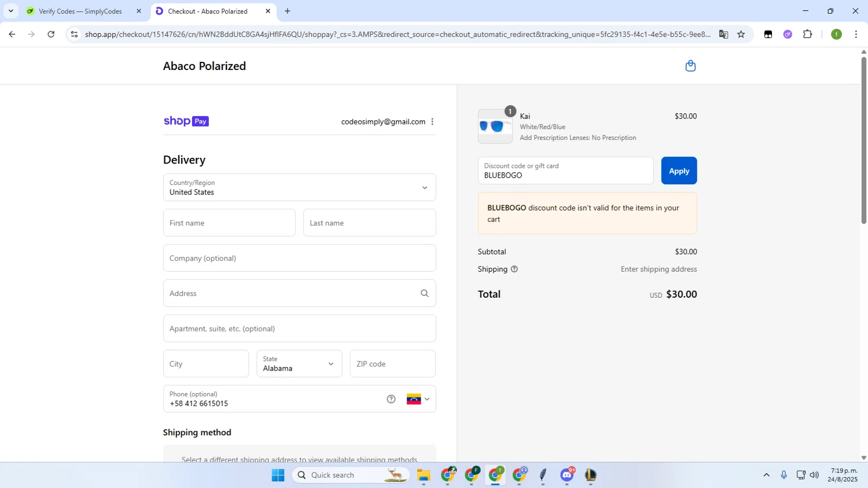Click the browser address bar URL
Image resolution: width=868 pixels, height=488 pixels.
click(398, 34)
